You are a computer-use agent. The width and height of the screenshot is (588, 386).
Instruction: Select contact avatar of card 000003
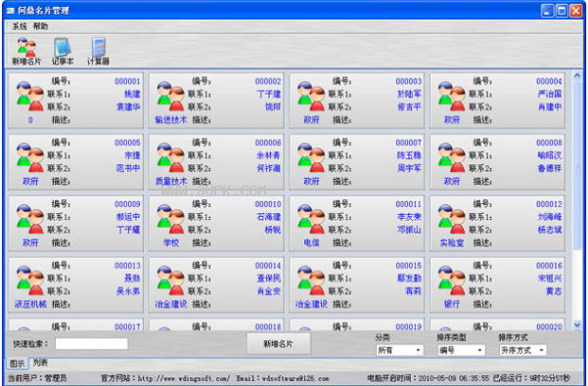(311, 96)
